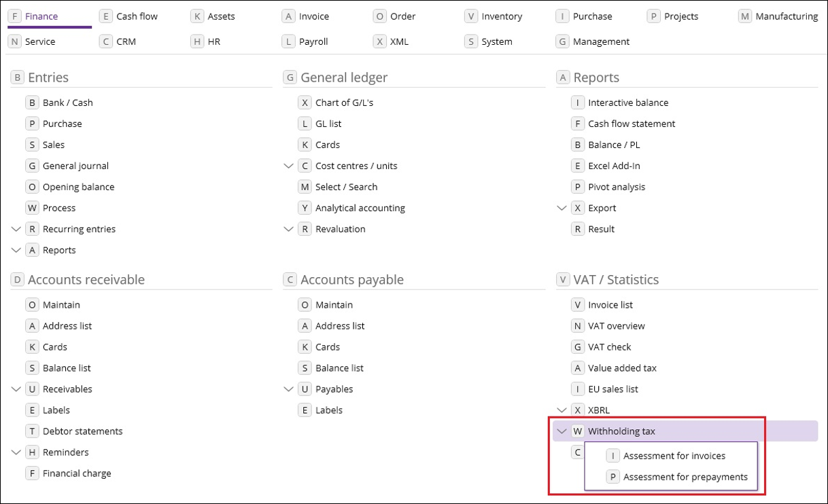Choose Assessment for prepayments menu entry
This screenshot has width=828, height=504.
tap(685, 477)
